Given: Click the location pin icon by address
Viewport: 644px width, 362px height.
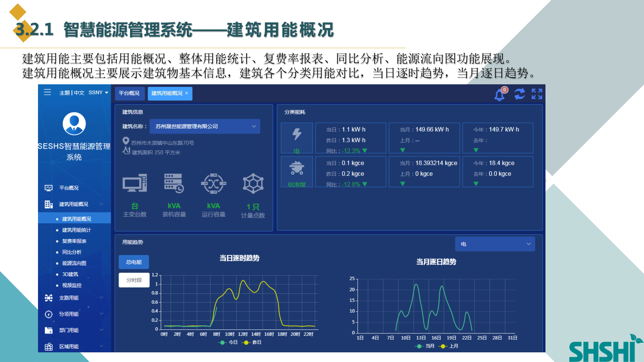Looking at the screenshot, I should pyautogui.click(x=126, y=141).
